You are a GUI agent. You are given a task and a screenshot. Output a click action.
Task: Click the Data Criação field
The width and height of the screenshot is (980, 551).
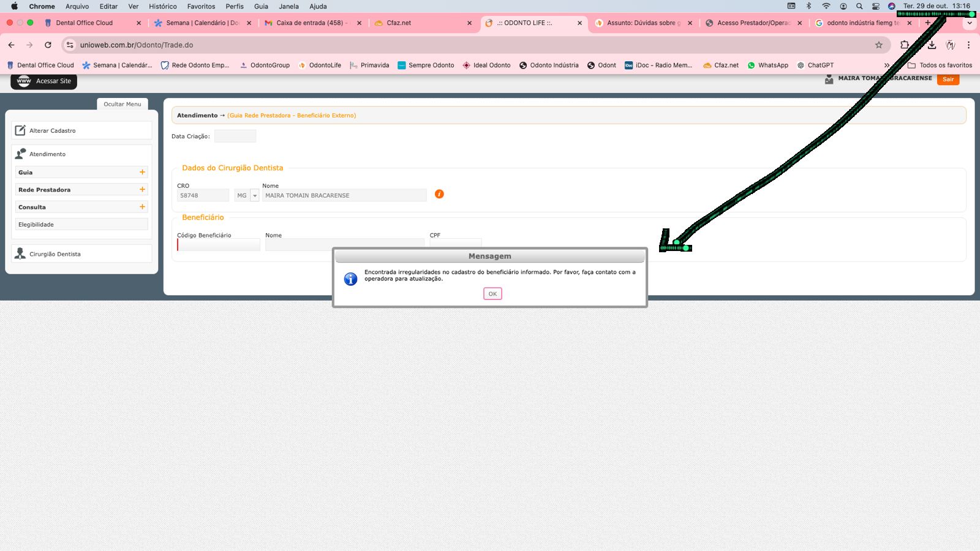pos(235,136)
